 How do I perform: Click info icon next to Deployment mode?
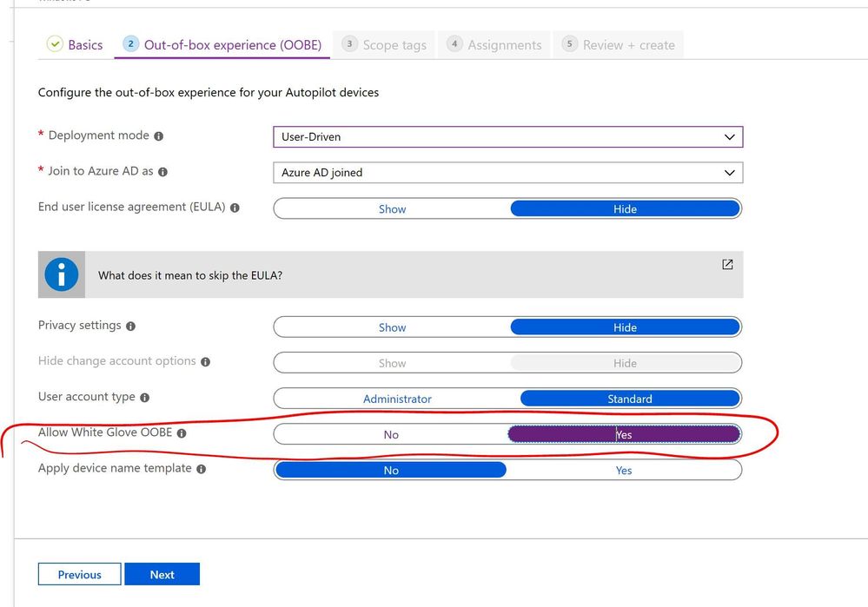click(159, 136)
